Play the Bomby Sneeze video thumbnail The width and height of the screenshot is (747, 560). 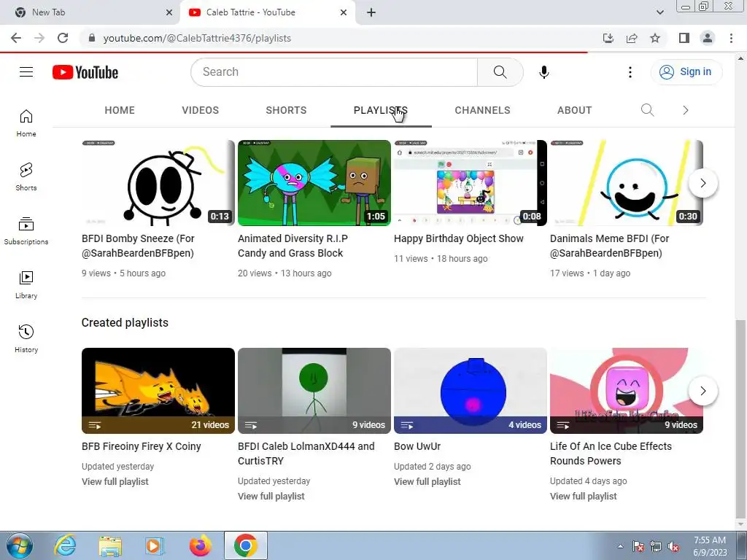click(x=158, y=183)
